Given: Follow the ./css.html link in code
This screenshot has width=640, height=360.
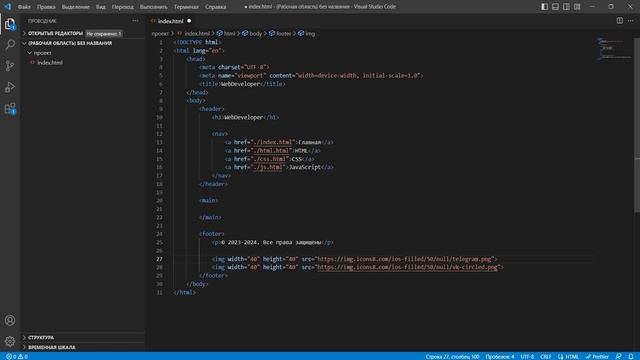Looking at the screenshot, I should (x=269, y=159).
